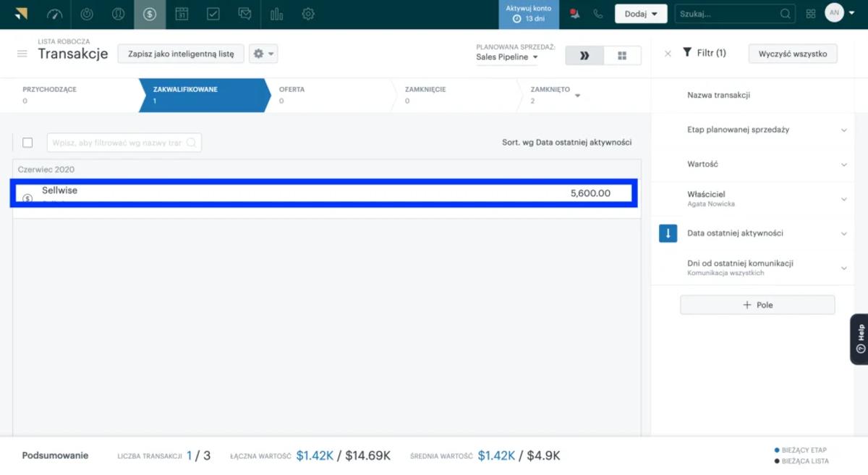Click the AN user avatar
The image size is (868, 475).
click(x=834, y=13)
